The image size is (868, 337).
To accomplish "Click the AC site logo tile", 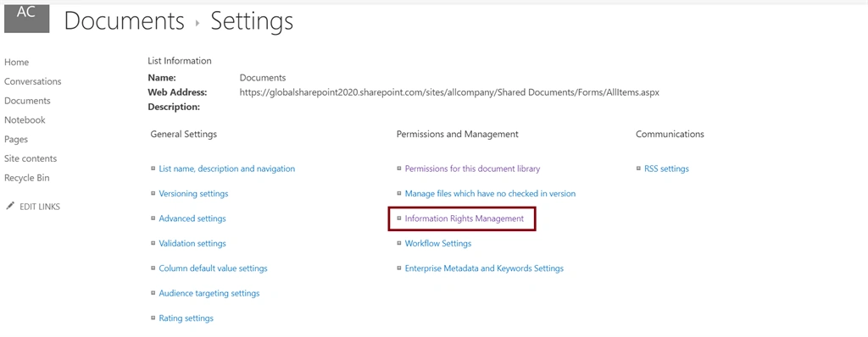I will (26, 19).
